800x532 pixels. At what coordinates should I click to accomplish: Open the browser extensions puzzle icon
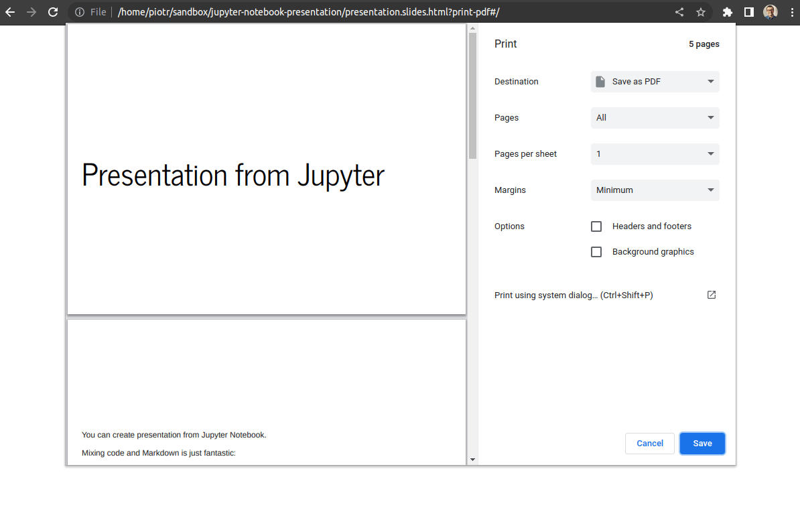727,11
